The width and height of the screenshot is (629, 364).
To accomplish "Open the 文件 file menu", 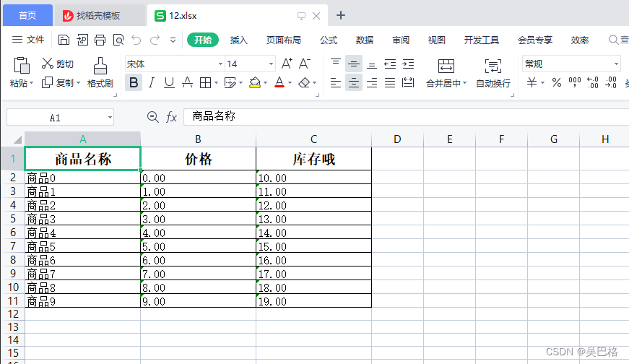I will [x=28, y=40].
